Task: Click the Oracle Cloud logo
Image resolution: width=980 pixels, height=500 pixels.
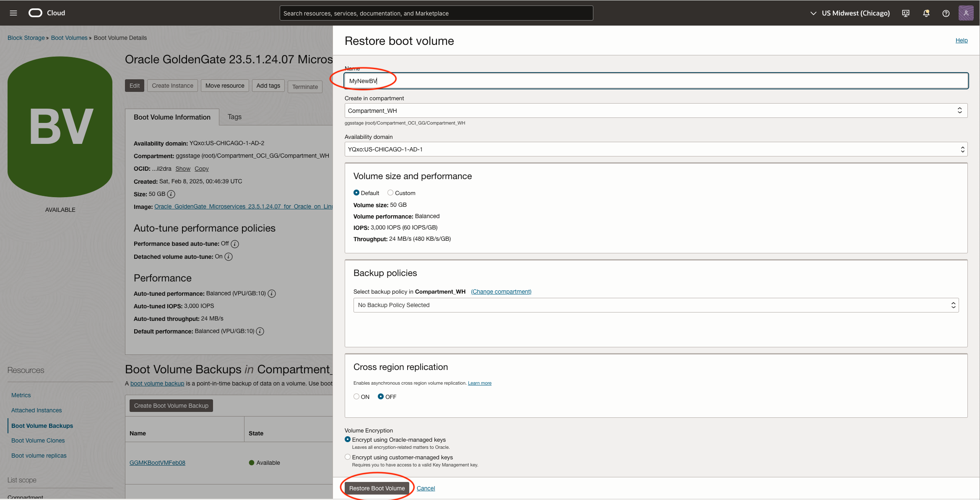Action: coord(35,13)
